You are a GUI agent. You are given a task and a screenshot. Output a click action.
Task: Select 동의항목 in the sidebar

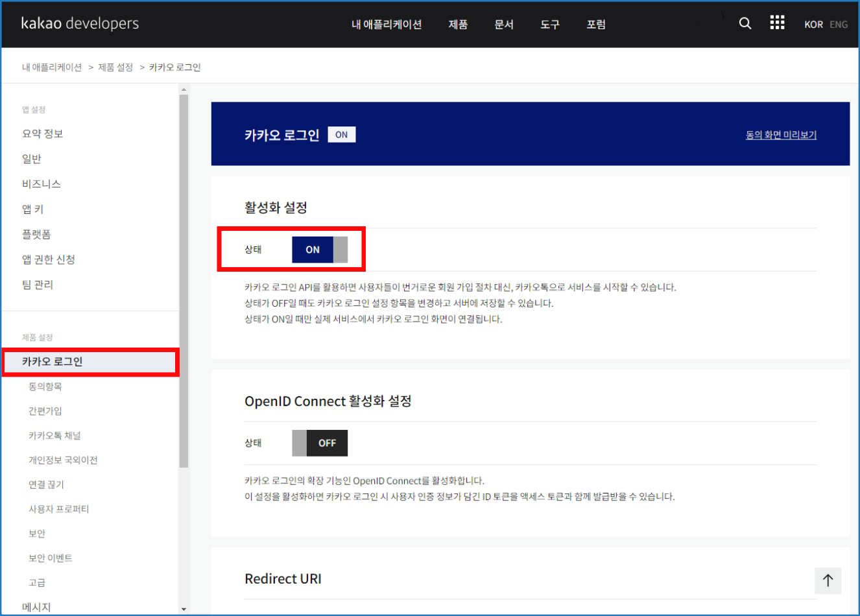coord(45,386)
